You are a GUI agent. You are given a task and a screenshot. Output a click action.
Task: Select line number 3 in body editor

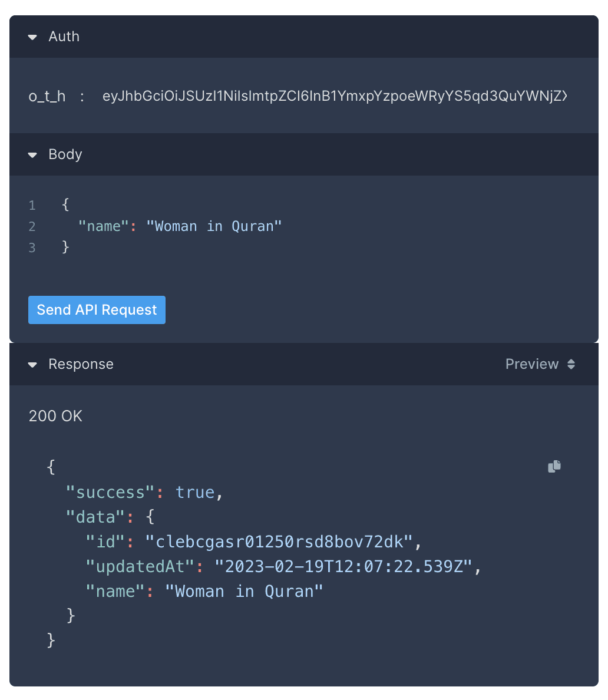32,247
